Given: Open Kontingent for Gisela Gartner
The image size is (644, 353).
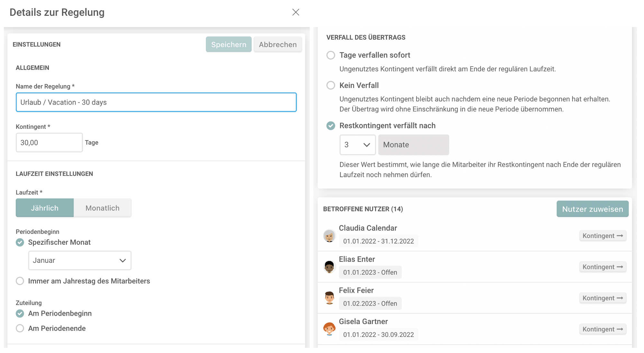Looking at the screenshot, I should click(603, 329).
